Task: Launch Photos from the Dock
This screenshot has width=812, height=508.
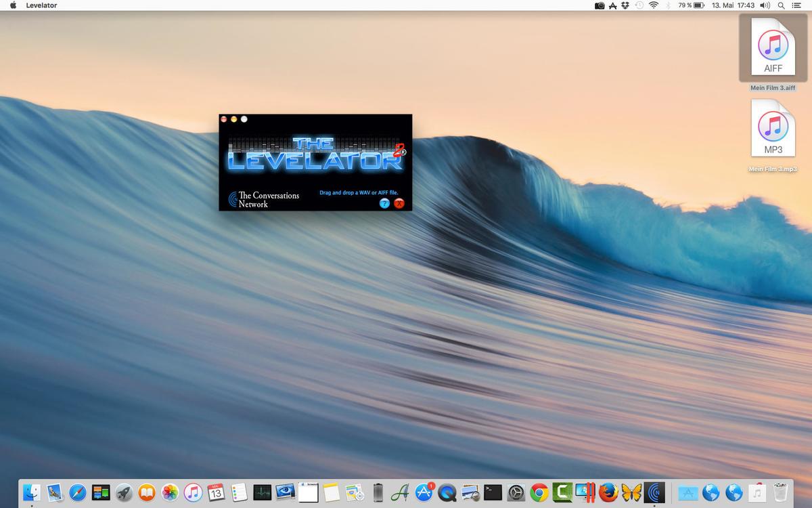Action: pyautogui.click(x=170, y=492)
